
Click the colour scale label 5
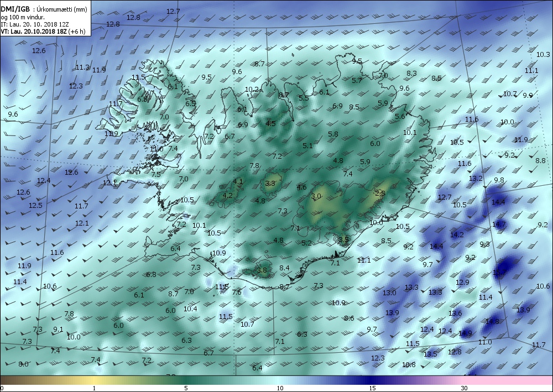(x=186, y=388)
